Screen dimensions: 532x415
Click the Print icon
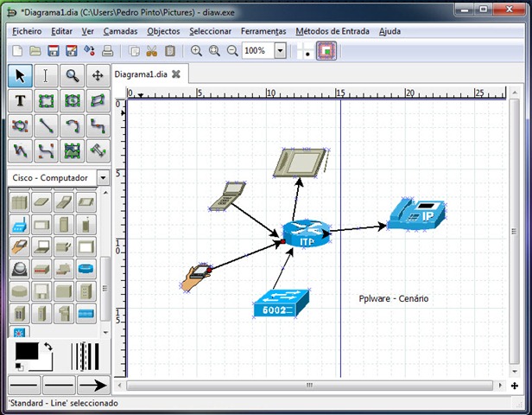[108, 51]
